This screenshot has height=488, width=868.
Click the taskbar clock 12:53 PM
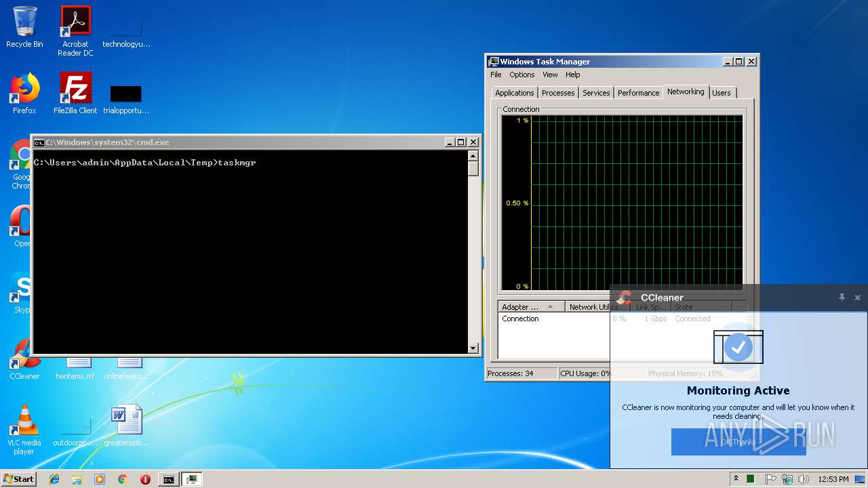pyautogui.click(x=833, y=479)
